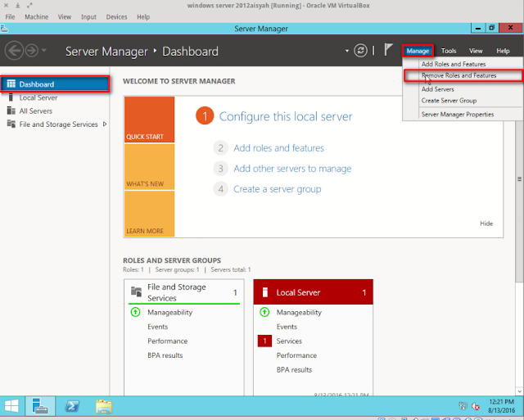Click Manageability in File and Storage tile

[169, 313]
